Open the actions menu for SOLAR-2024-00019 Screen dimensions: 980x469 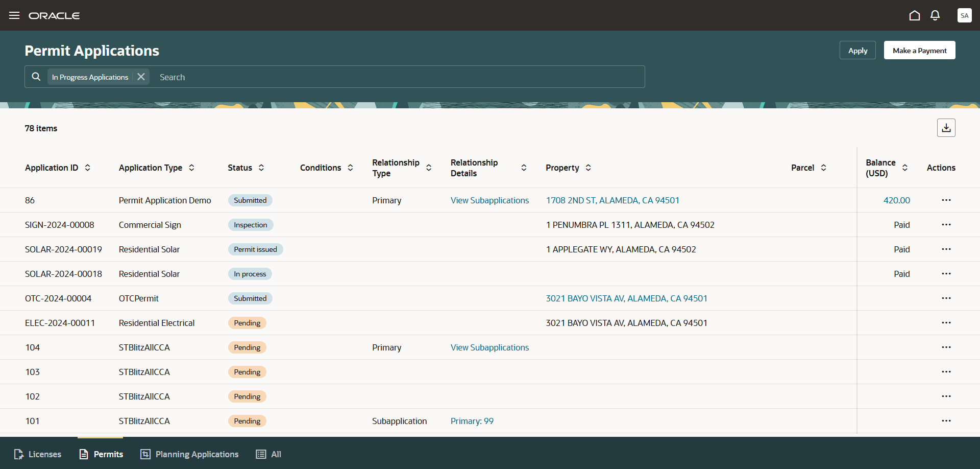click(x=946, y=249)
